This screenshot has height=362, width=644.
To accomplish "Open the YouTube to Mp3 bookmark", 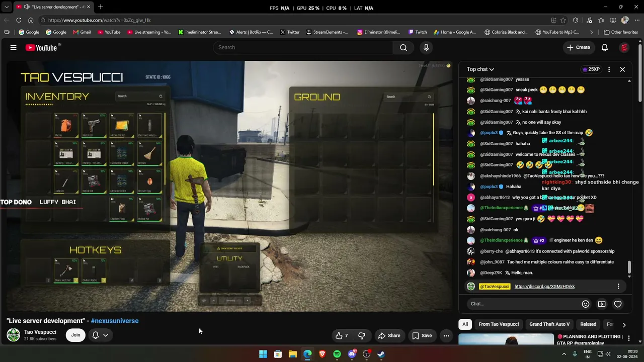I will 557,32.
